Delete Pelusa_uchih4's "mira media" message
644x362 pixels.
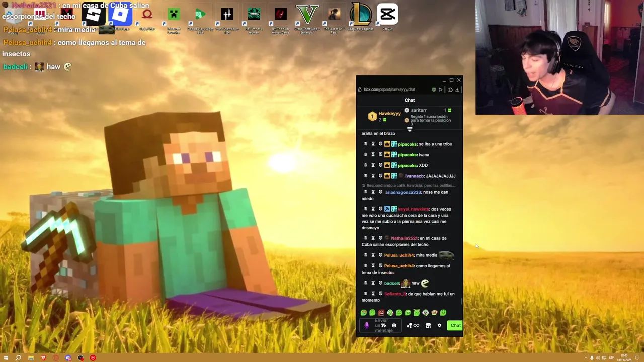365,255
